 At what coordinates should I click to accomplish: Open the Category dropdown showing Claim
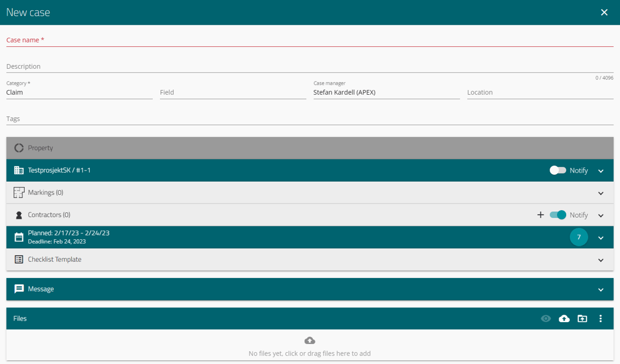pyautogui.click(x=80, y=92)
